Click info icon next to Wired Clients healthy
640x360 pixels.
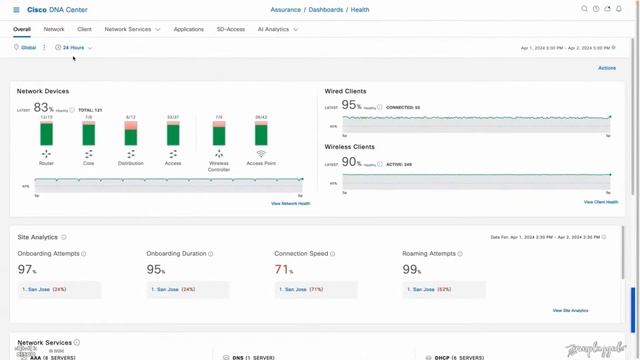click(x=380, y=107)
